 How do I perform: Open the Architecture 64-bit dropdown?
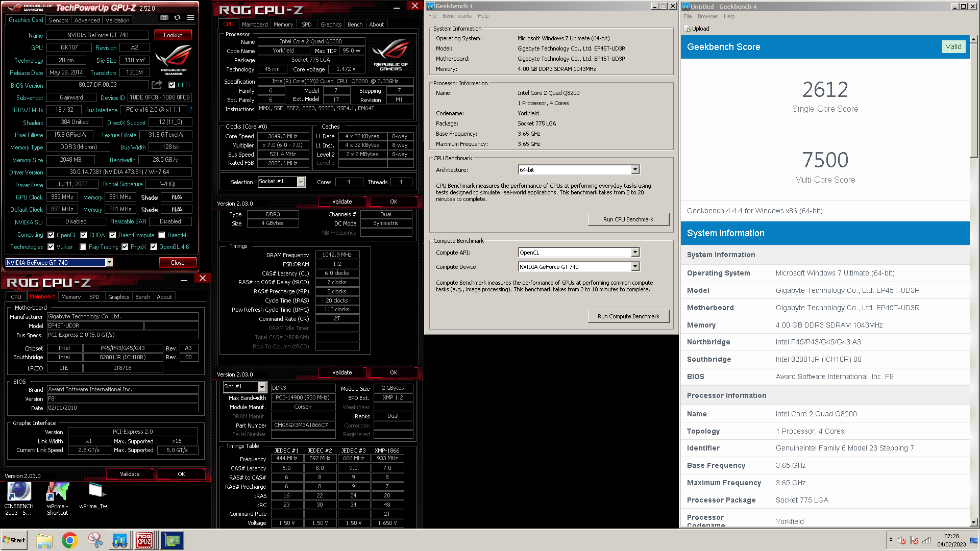click(x=635, y=170)
